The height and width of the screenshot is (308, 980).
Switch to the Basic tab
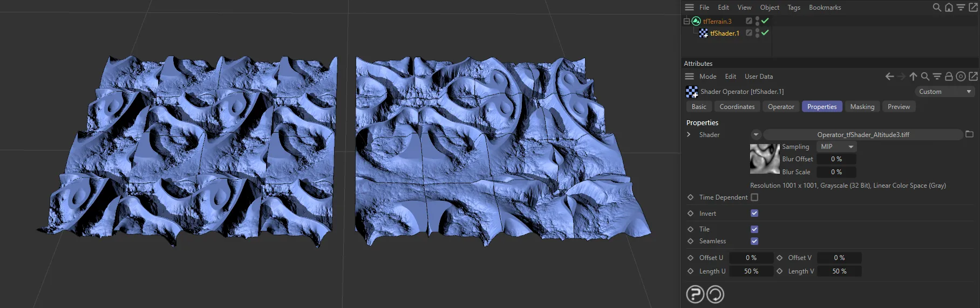(x=699, y=107)
